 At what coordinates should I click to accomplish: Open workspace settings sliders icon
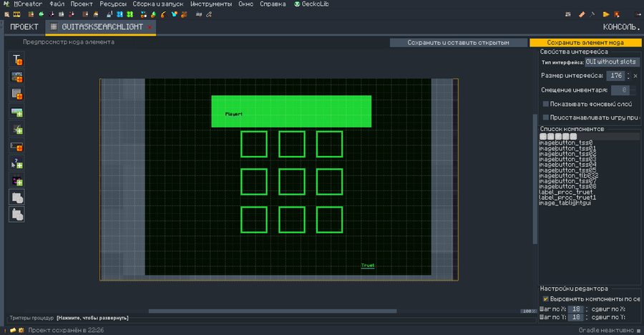[x=568, y=14]
